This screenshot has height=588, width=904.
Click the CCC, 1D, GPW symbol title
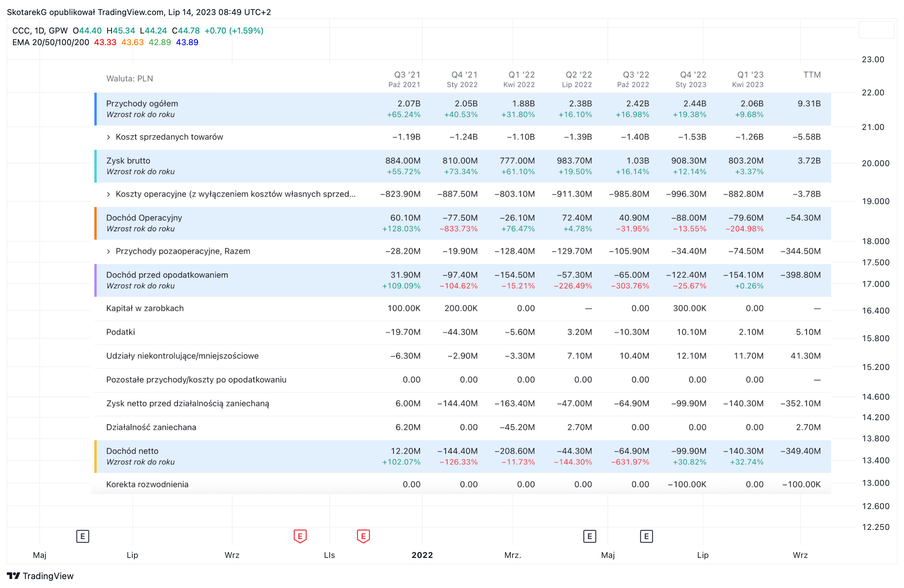click(x=40, y=31)
